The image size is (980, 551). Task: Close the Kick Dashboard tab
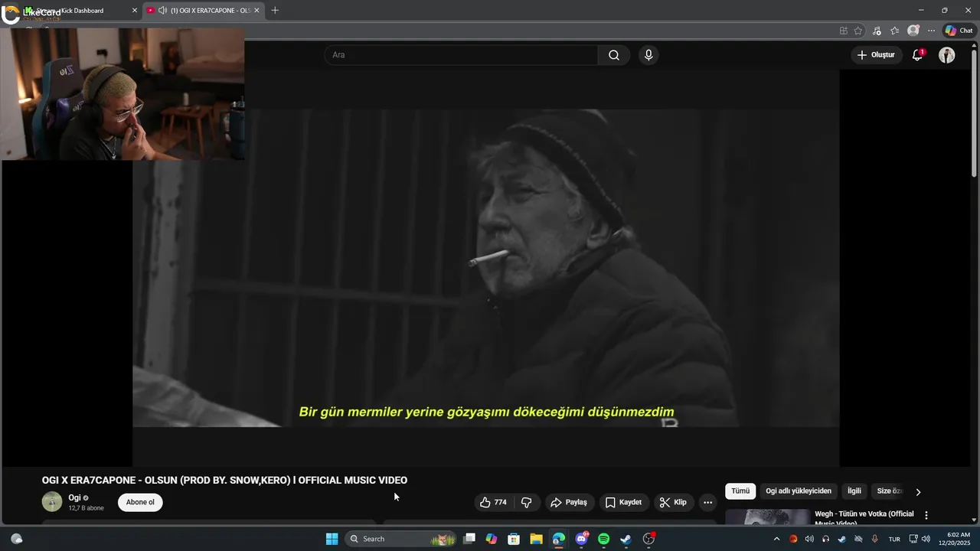[x=135, y=10]
